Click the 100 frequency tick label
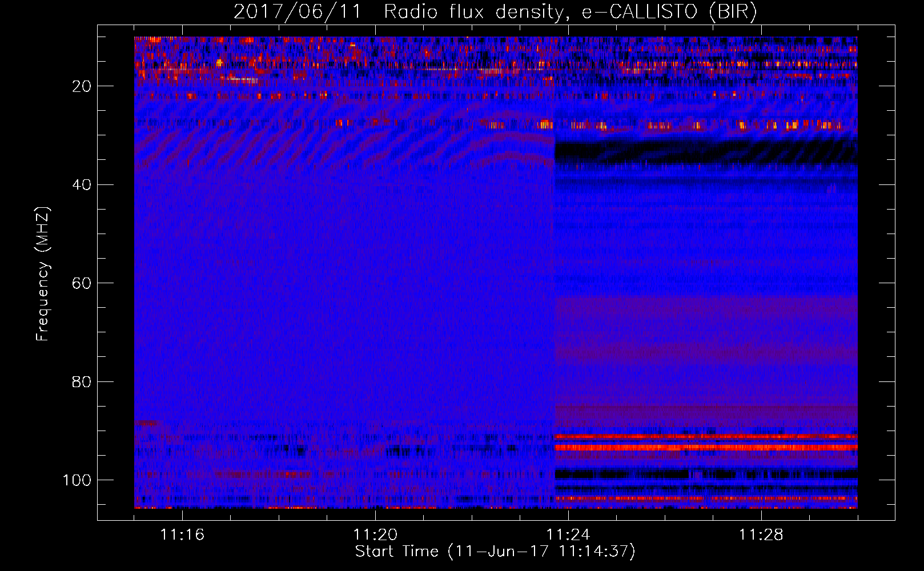The width and height of the screenshot is (924, 571). pyautogui.click(x=78, y=480)
